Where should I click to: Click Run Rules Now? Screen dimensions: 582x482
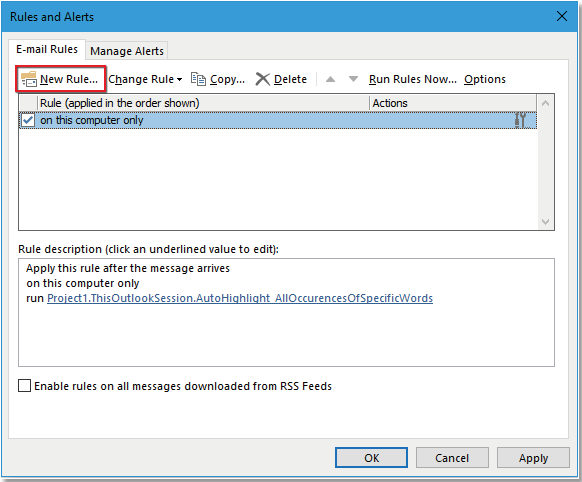[x=413, y=79]
